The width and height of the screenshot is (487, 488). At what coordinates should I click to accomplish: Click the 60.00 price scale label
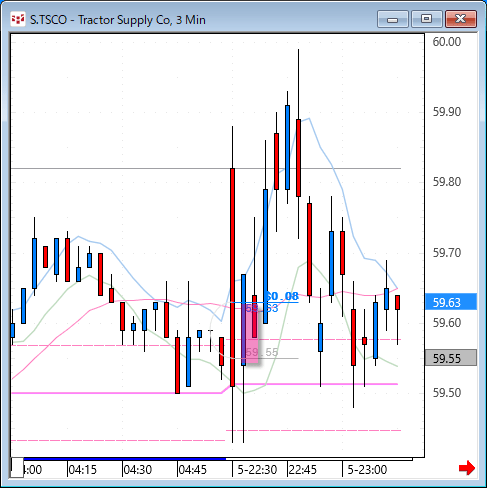(x=447, y=42)
